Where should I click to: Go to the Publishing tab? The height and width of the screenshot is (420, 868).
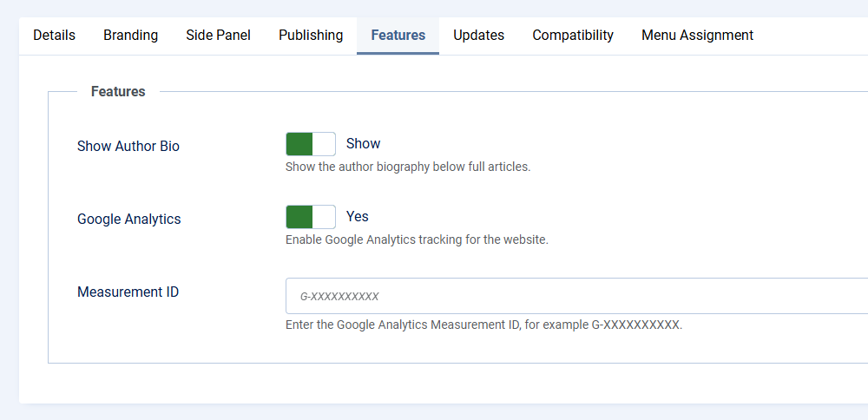pyautogui.click(x=311, y=36)
